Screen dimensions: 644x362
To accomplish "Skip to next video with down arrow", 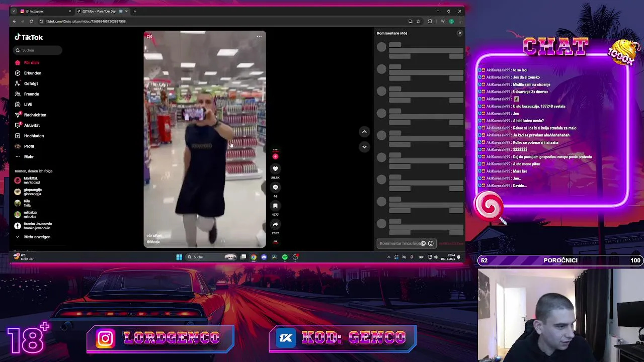I will (364, 147).
